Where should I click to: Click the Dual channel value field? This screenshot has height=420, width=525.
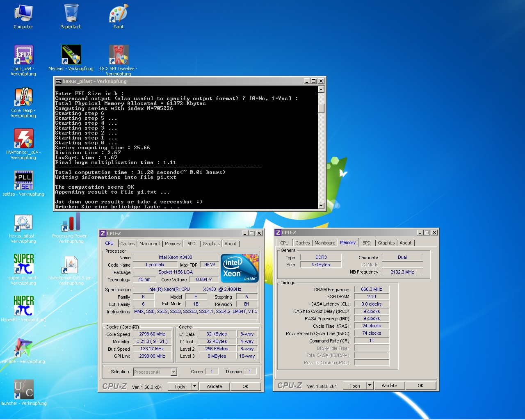tap(402, 257)
